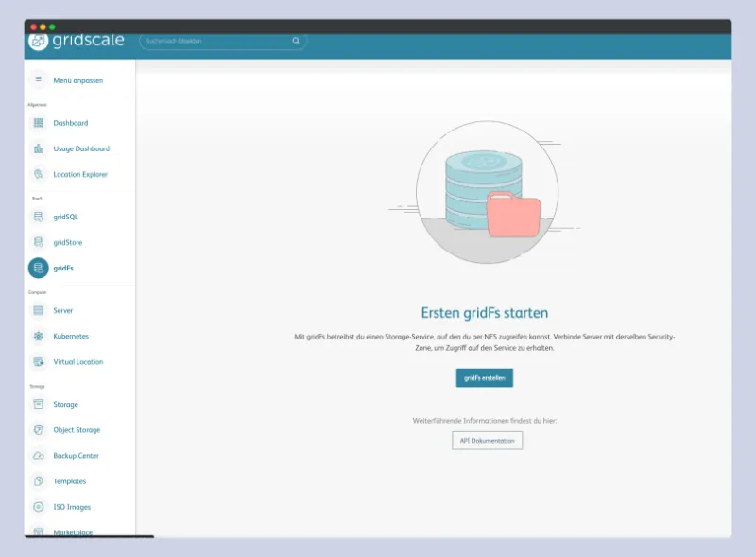Click the Usage Dashboard chart icon

39,148
